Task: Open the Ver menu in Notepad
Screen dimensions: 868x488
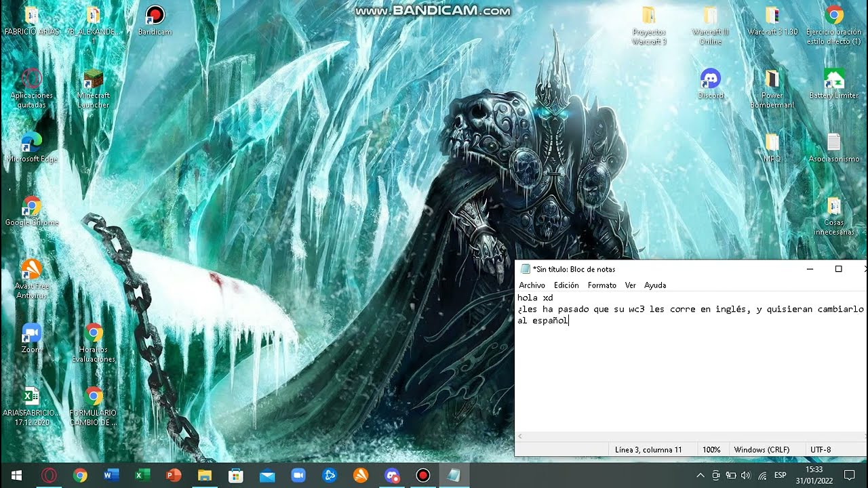Action: (630, 285)
